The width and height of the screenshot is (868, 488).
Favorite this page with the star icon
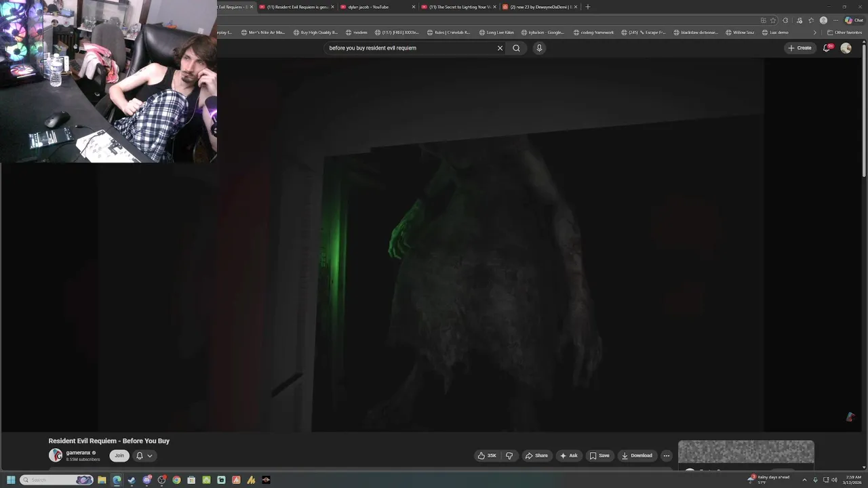coord(773,20)
